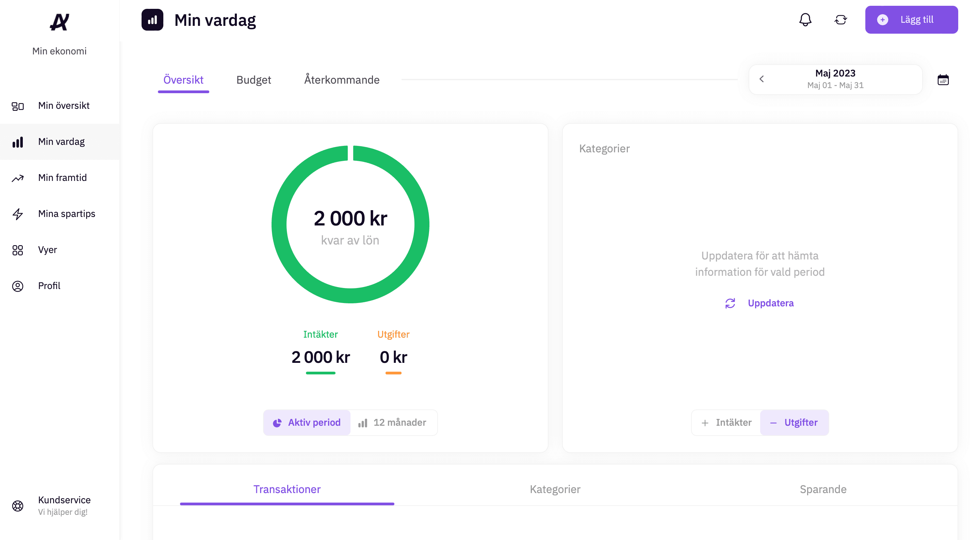Click the Min framtid trend icon

(17, 178)
